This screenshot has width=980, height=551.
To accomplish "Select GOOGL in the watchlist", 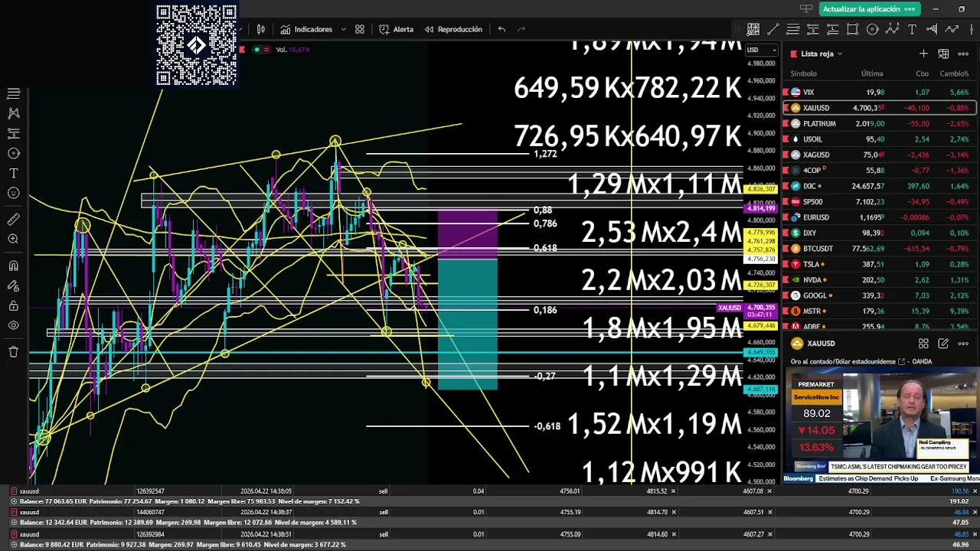I will (x=879, y=295).
